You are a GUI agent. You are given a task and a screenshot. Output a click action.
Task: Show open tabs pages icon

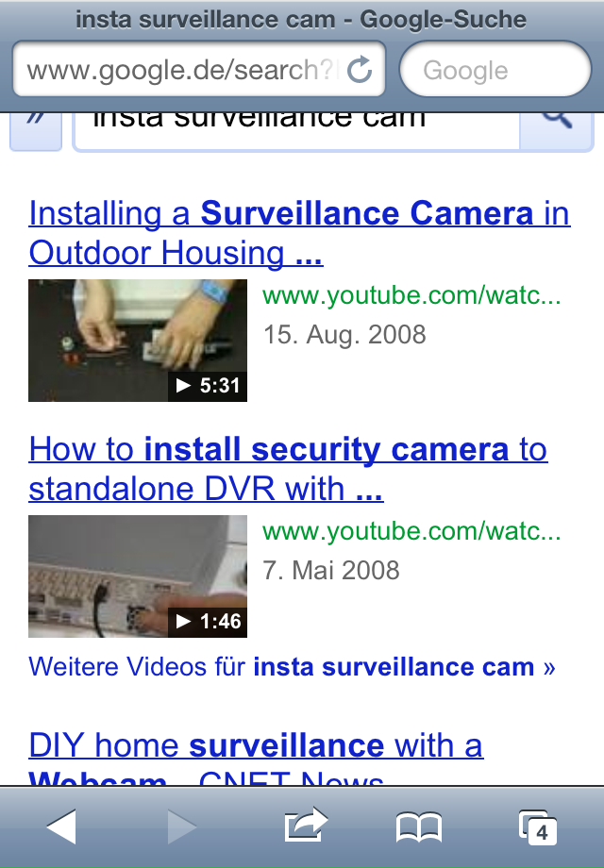pyautogui.click(x=538, y=827)
